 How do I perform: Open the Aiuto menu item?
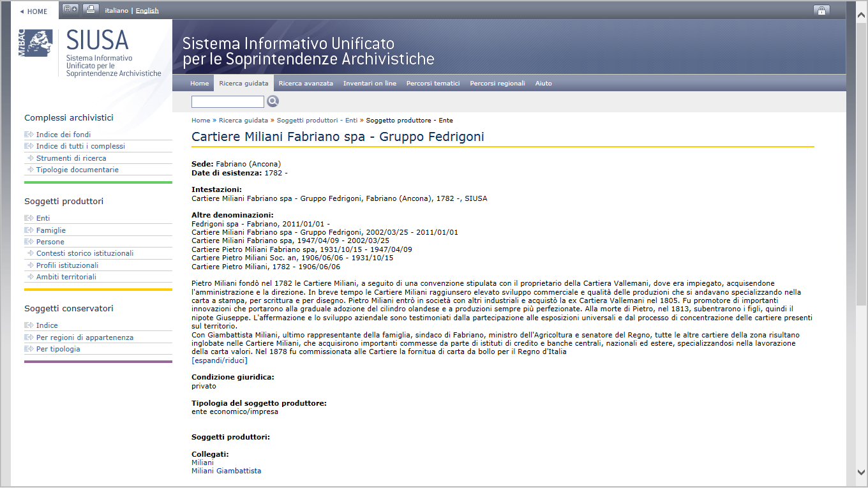(x=544, y=83)
